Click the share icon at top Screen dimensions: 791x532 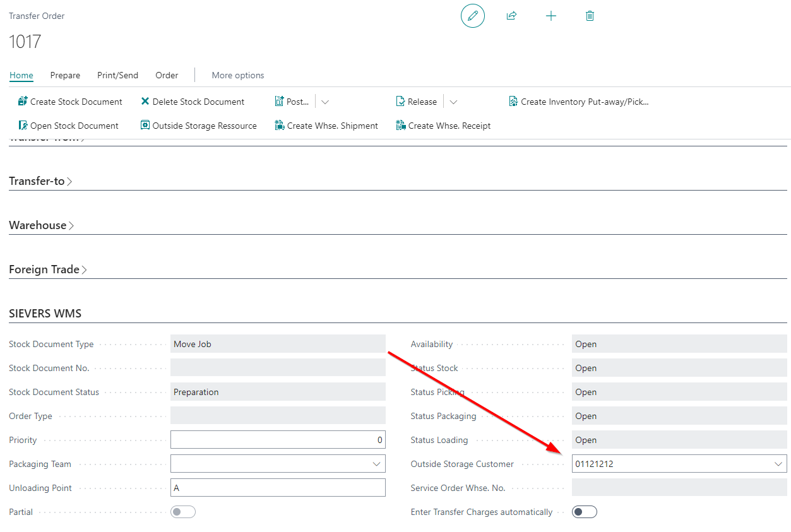tap(511, 16)
